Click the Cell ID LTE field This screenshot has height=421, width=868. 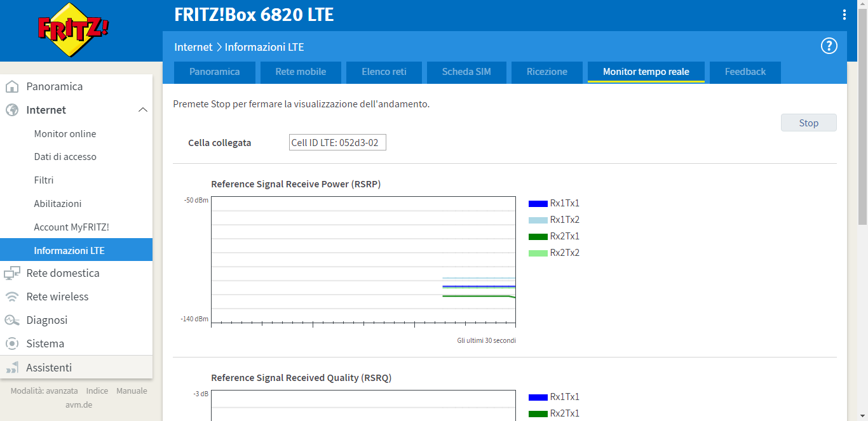click(x=337, y=143)
